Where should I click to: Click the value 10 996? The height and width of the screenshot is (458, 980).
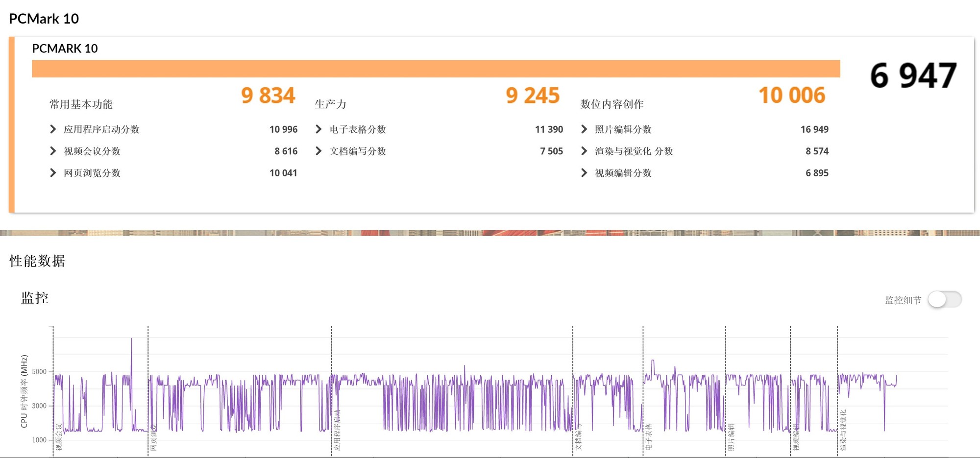coord(283,129)
